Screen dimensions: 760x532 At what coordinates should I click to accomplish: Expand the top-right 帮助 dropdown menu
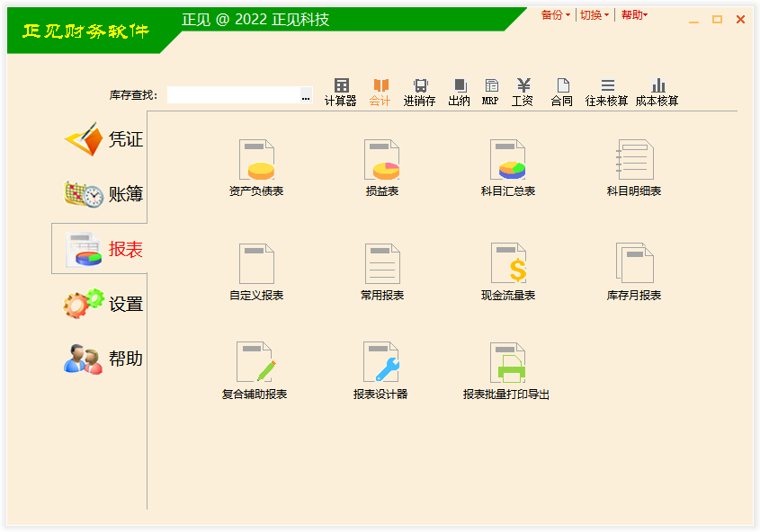pyautogui.click(x=634, y=15)
